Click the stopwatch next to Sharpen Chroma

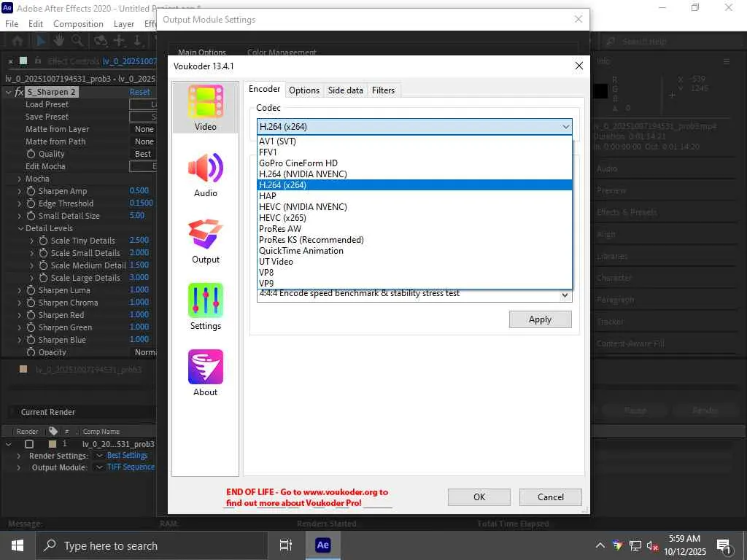pyautogui.click(x=31, y=303)
